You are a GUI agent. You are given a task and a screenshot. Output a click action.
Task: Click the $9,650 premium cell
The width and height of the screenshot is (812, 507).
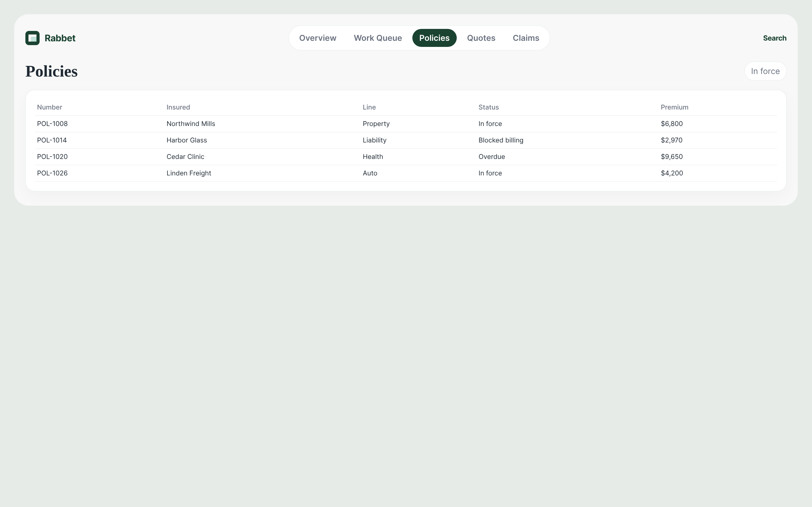671,157
